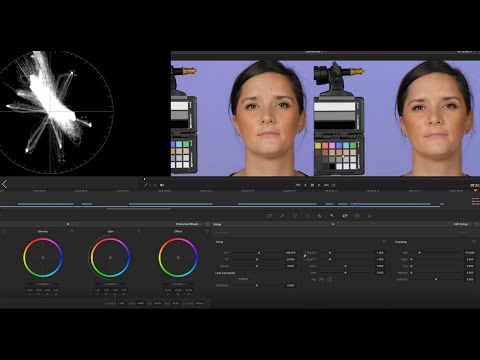Open the Power Window palette

point(295,216)
